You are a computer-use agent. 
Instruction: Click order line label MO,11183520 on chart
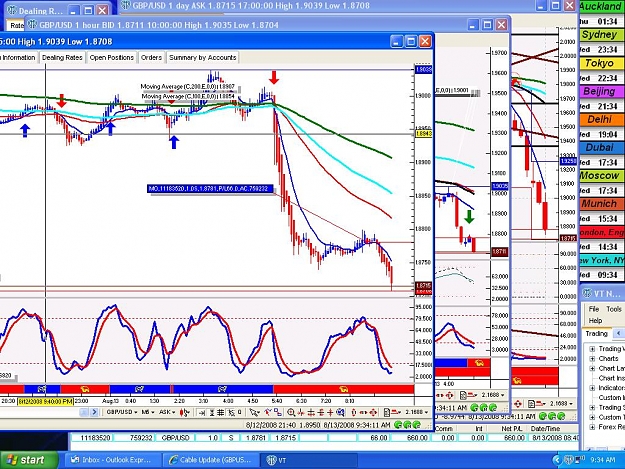coord(210,188)
